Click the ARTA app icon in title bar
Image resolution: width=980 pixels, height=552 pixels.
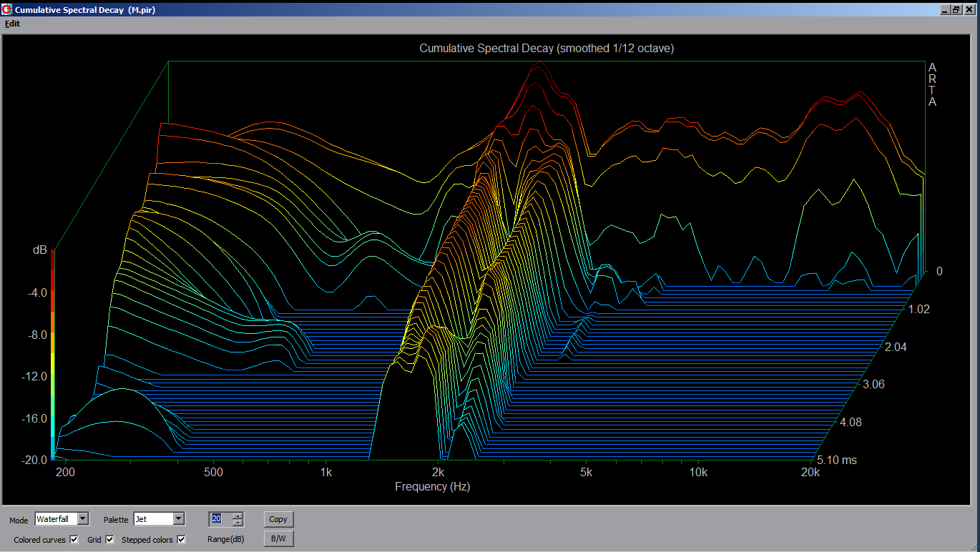click(x=7, y=10)
